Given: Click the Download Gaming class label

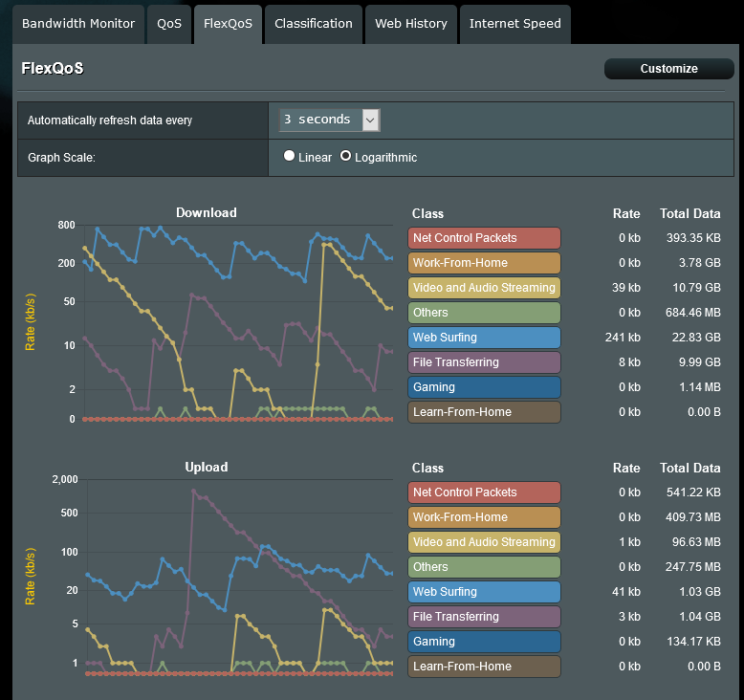Looking at the screenshot, I should click(x=484, y=387).
